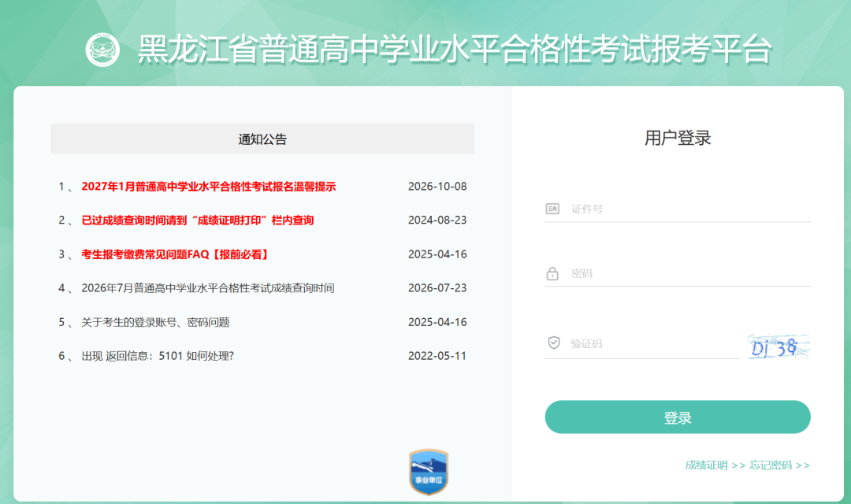This screenshot has height=504, width=851.
Task: Refresh the captcha image showing DJ38
Action: 779,346
